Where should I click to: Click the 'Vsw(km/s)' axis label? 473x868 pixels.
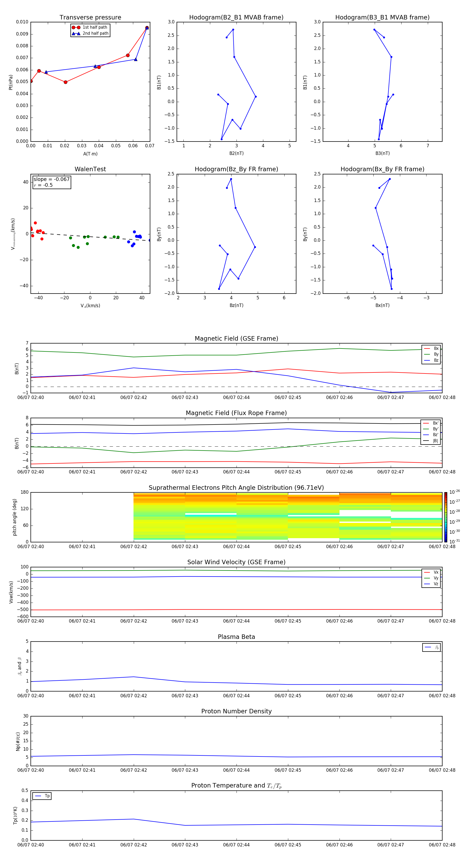11,592
